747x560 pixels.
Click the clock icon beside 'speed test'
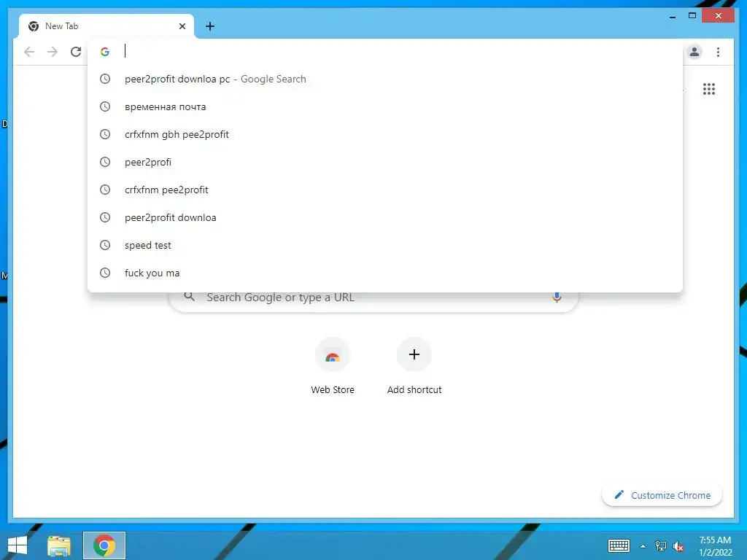(x=105, y=245)
